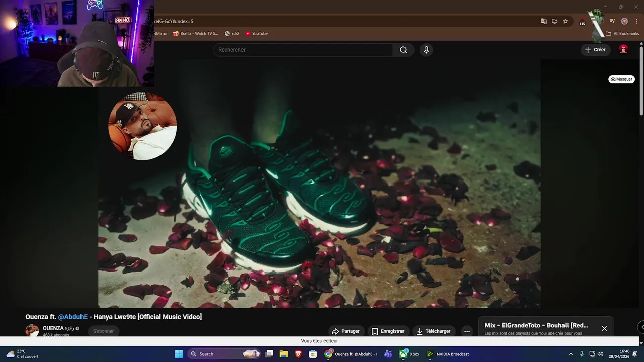This screenshot has width=644, height=362.
Task: Click the page vertical scrollbar thumb
Action: click(x=641, y=80)
